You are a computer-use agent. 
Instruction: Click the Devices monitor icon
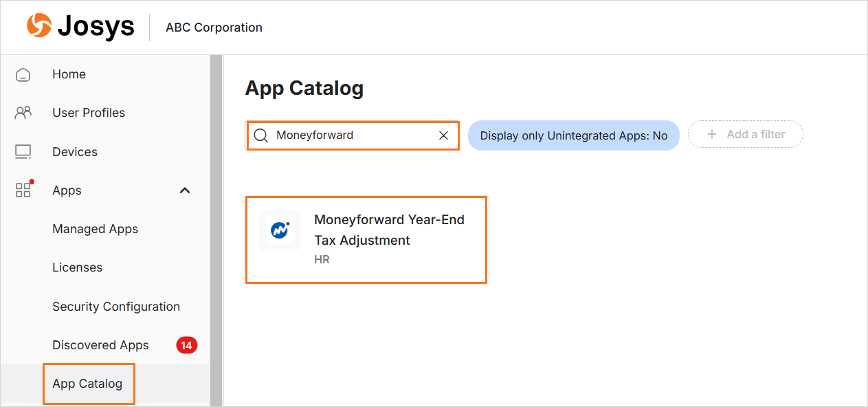(x=23, y=152)
